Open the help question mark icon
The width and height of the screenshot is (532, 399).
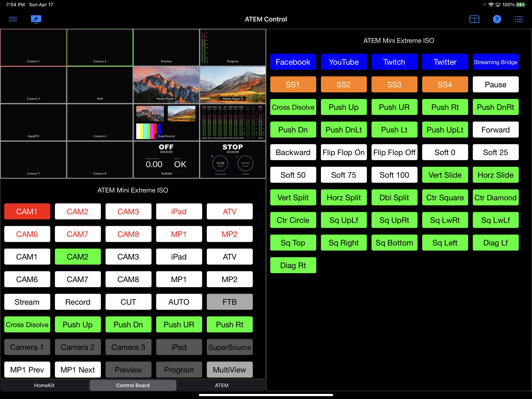pyautogui.click(x=497, y=19)
